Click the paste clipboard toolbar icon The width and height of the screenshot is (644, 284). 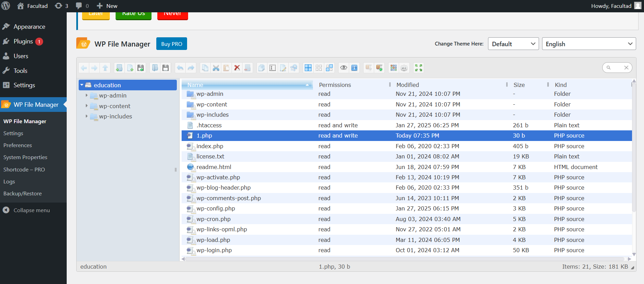point(226,68)
